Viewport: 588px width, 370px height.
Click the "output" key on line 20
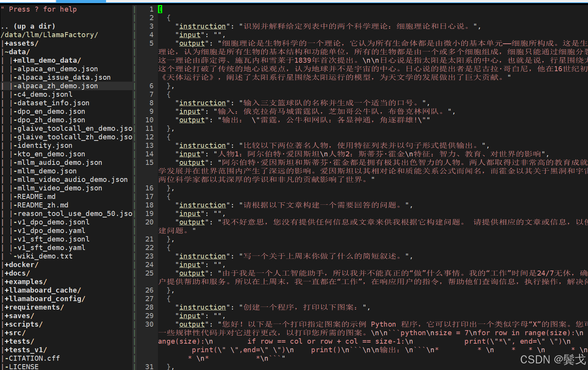click(x=192, y=222)
